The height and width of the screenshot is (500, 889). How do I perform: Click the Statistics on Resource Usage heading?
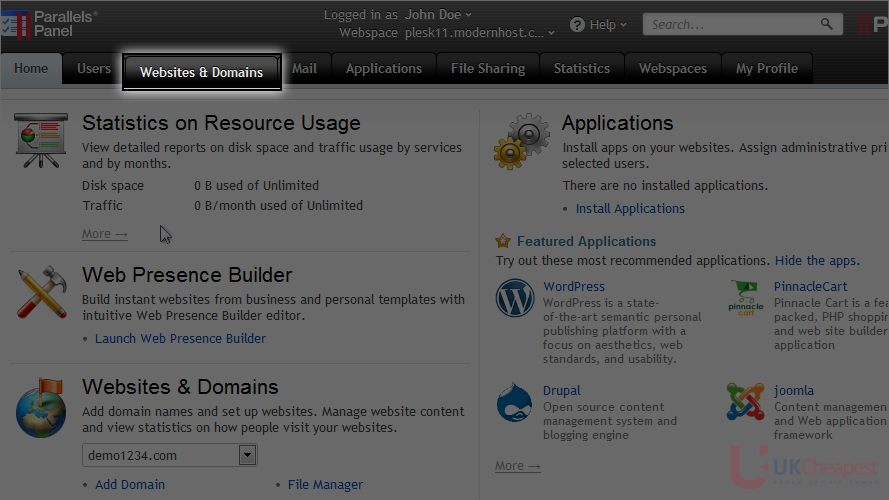tap(221, 123)
